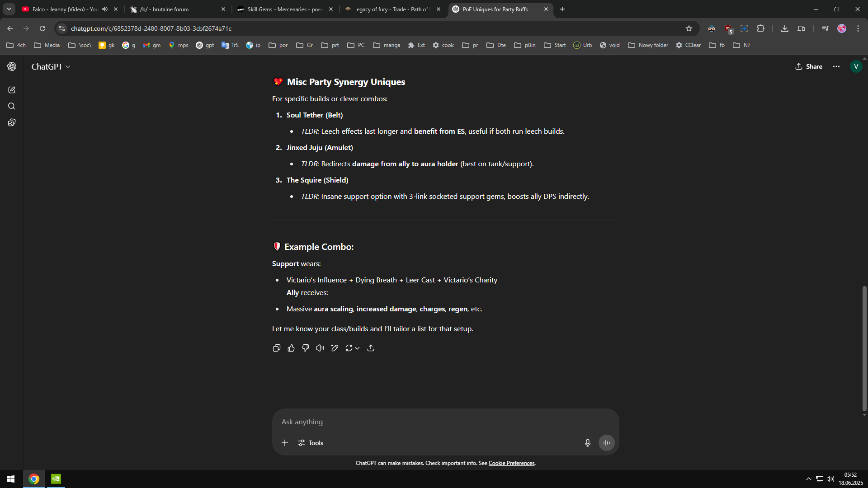Open the Media bookmark folder
Image resolution: width=868 pixels, height=488 pixels.
[47, 45]
